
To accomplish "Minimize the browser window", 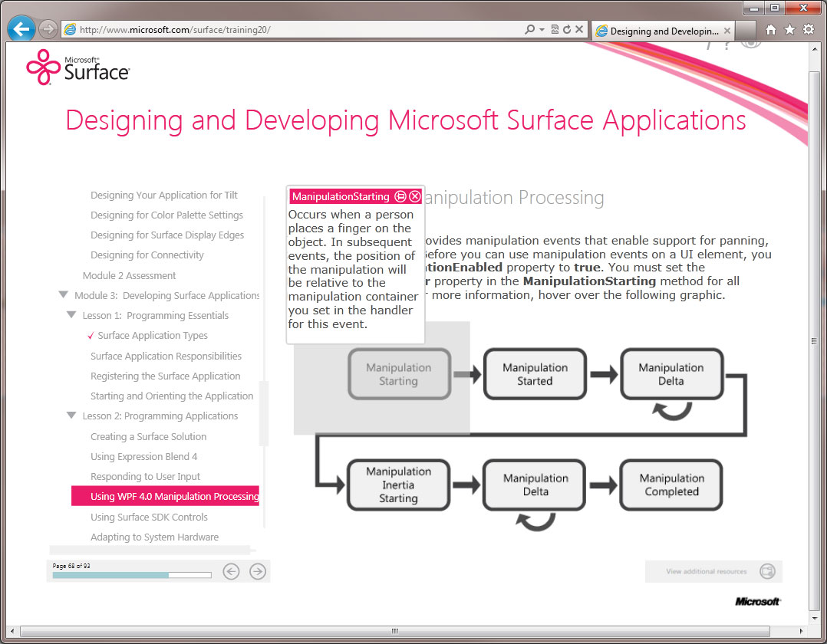I will [753, 8].
